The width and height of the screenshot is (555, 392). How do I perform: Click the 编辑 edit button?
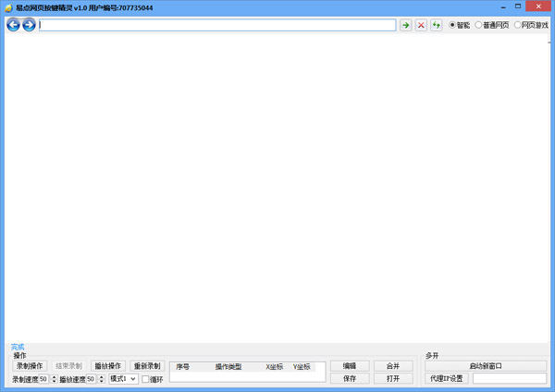(x=350, y=366)
